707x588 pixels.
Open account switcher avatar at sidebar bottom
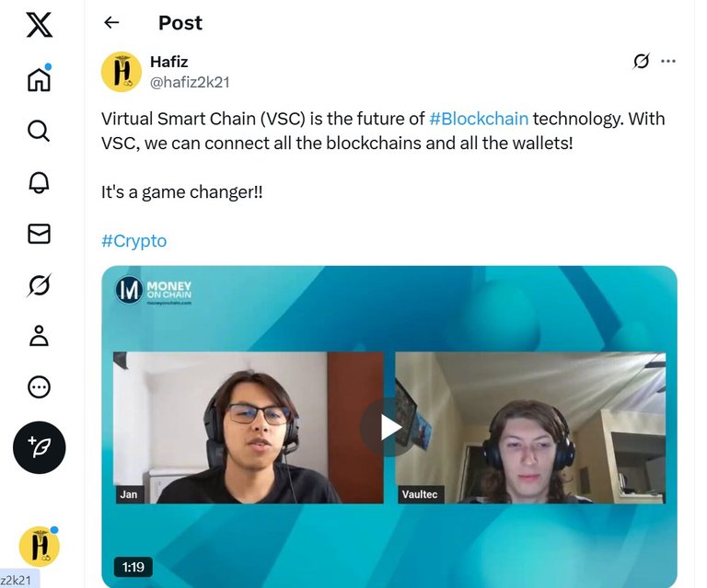coord(40,546)
